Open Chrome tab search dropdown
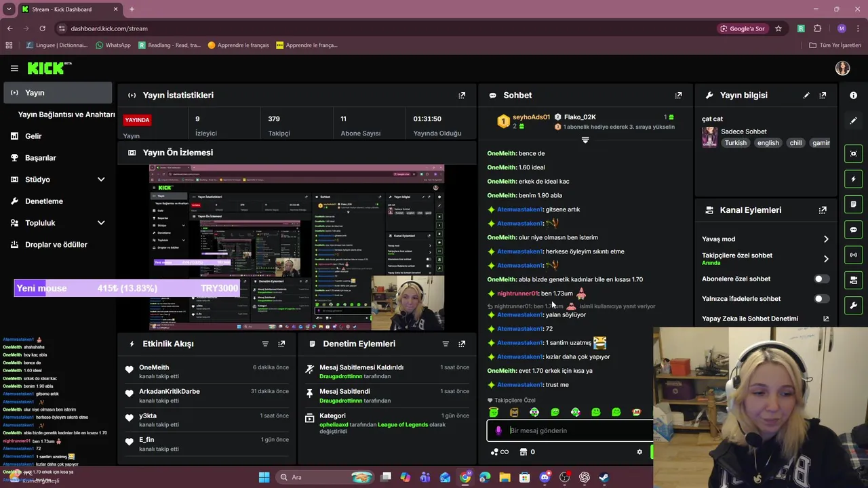This screenshot has height=488, width=868. [9, 9]
